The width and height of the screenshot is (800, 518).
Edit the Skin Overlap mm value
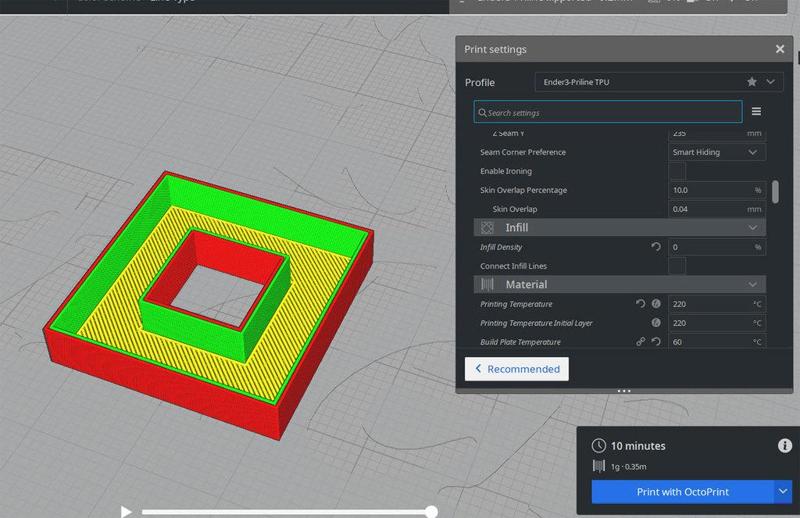716,209
